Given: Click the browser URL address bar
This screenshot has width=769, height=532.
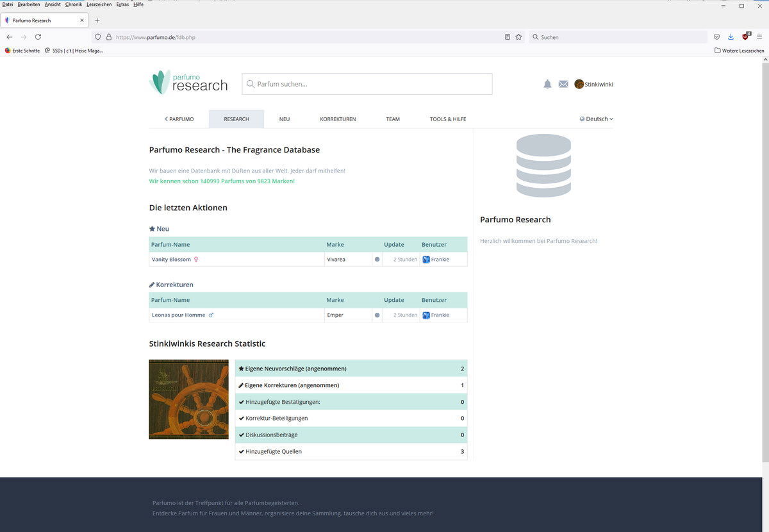Looking at the screenshot, I should [308, 37].
